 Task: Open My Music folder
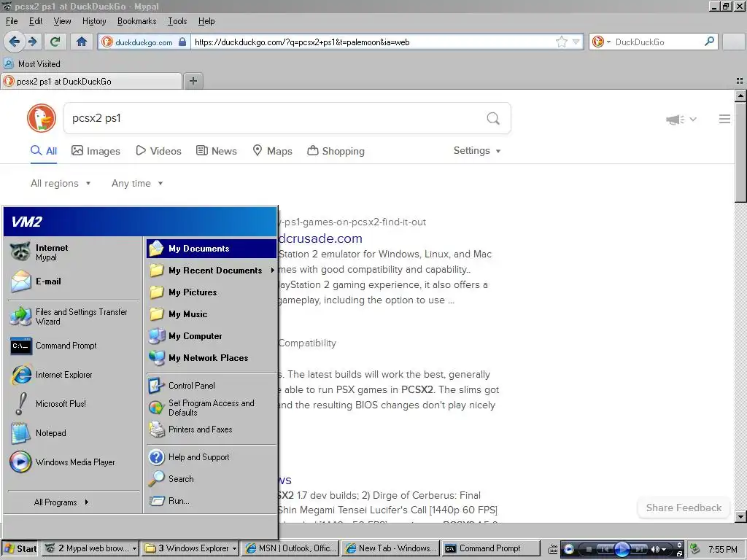(212, 314)
